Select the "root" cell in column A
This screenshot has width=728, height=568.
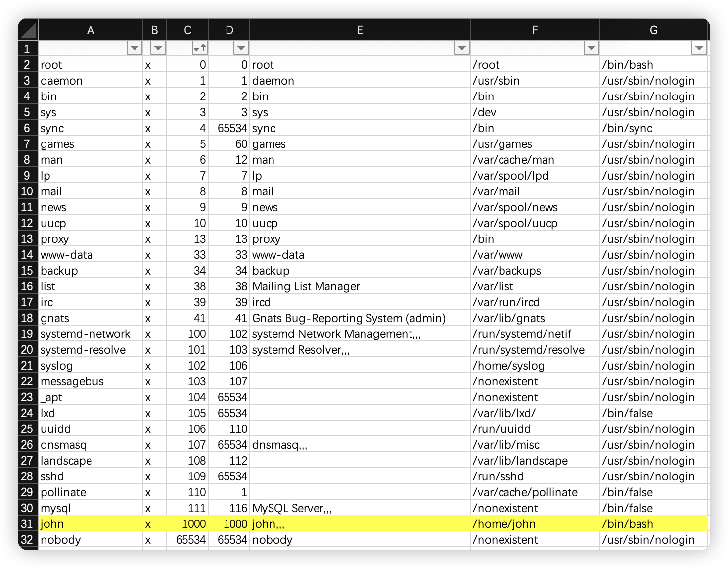coord(91,65)
